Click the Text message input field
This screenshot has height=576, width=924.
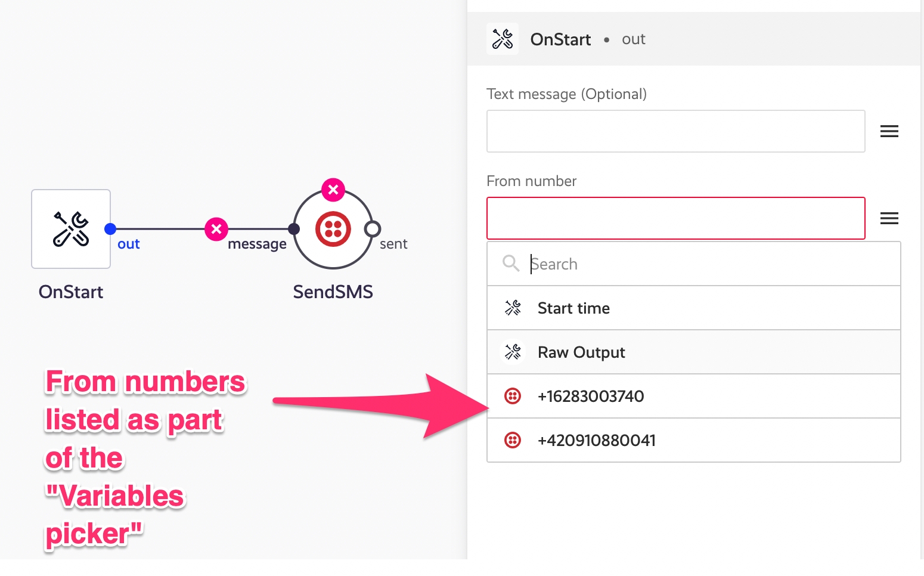pos(675,131)
